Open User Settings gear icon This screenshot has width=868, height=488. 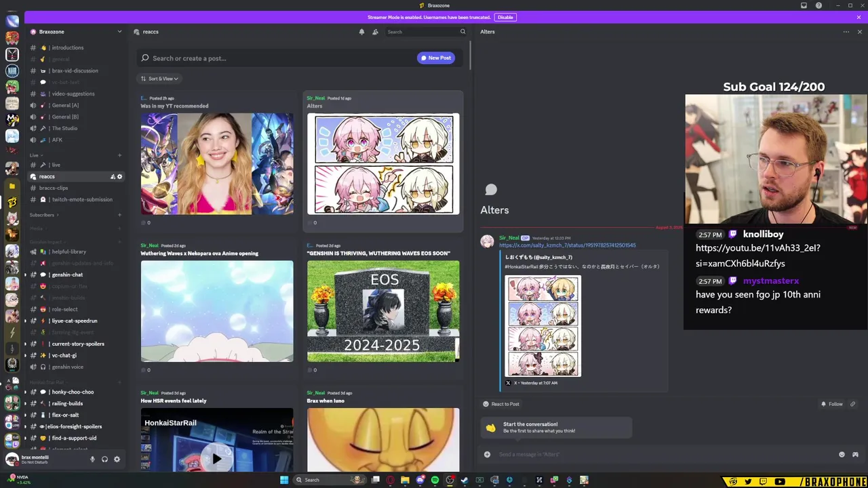pos(117,459)
